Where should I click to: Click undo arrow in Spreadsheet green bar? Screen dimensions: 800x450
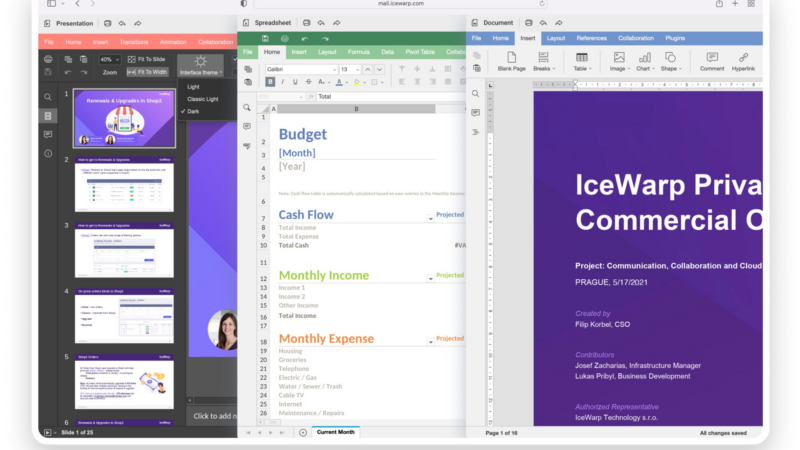(x=305, y=38)
